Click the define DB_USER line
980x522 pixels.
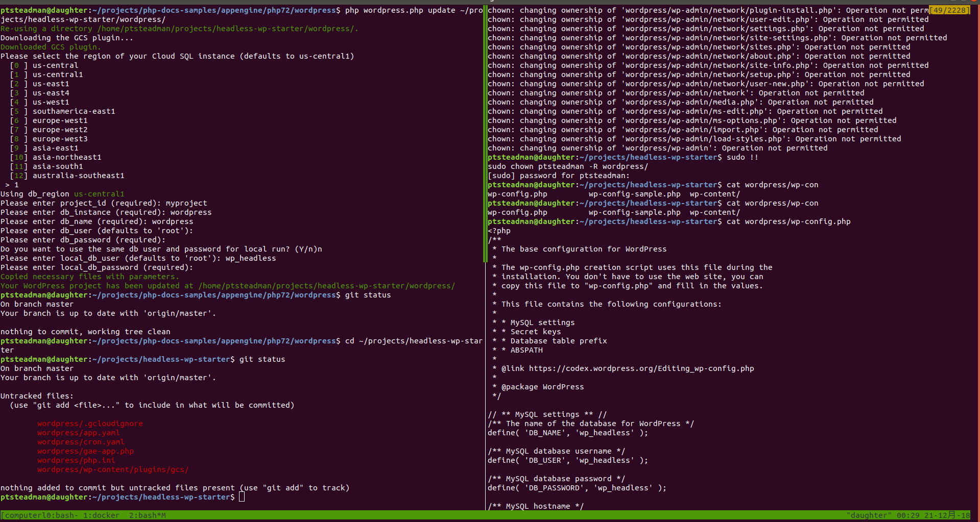pos(568,460)
